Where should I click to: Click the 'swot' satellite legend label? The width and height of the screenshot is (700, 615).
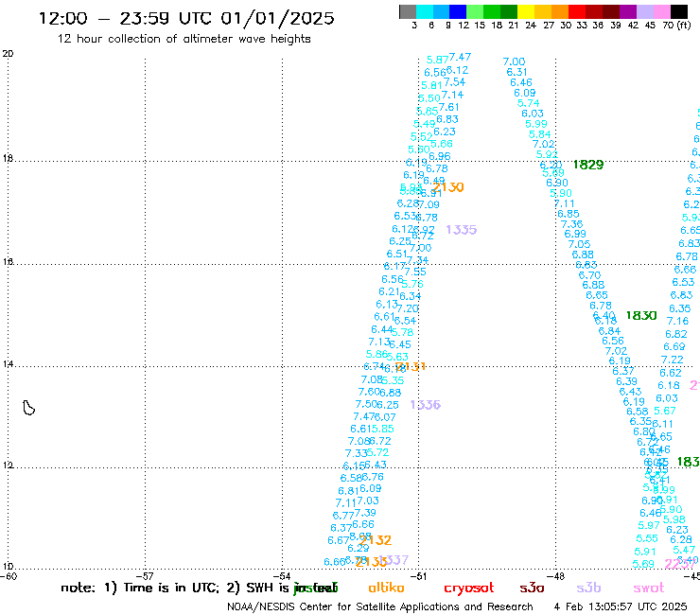pos(649,588)
